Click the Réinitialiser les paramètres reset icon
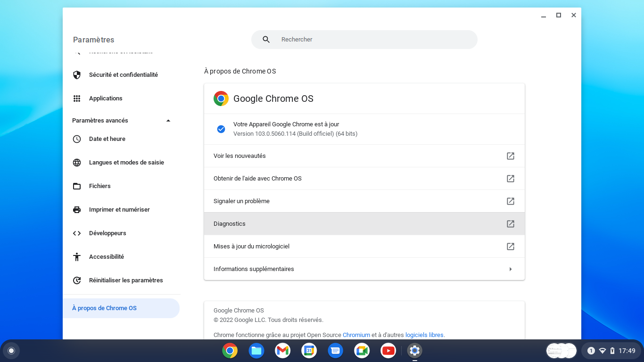The image size is (644, 362). tap(77, 280)
